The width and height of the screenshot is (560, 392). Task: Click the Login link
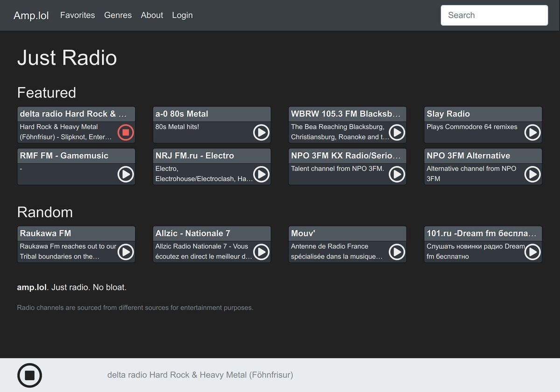point(182,15)
